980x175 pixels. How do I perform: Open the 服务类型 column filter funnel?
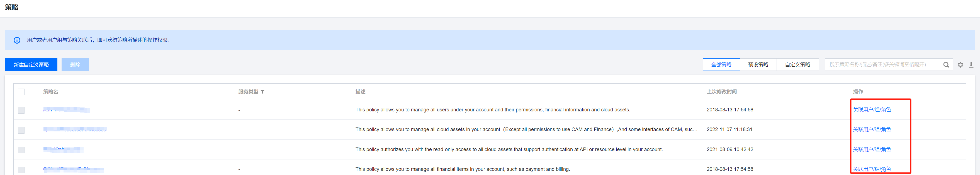click(x=262, y=92)
